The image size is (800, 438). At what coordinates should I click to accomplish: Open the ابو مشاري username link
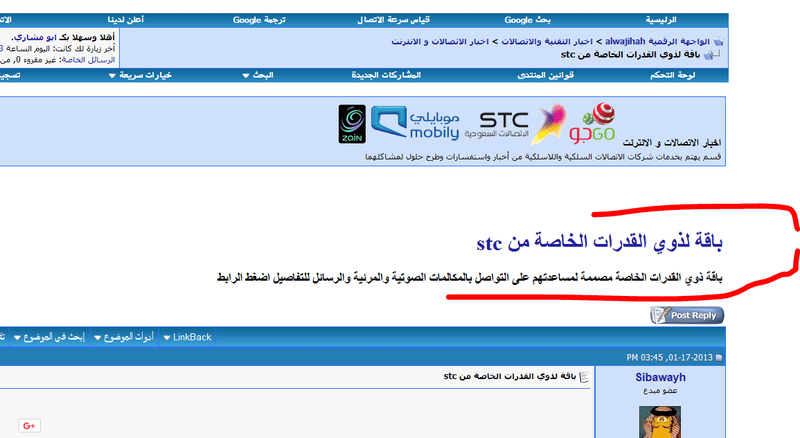(36, 37)
